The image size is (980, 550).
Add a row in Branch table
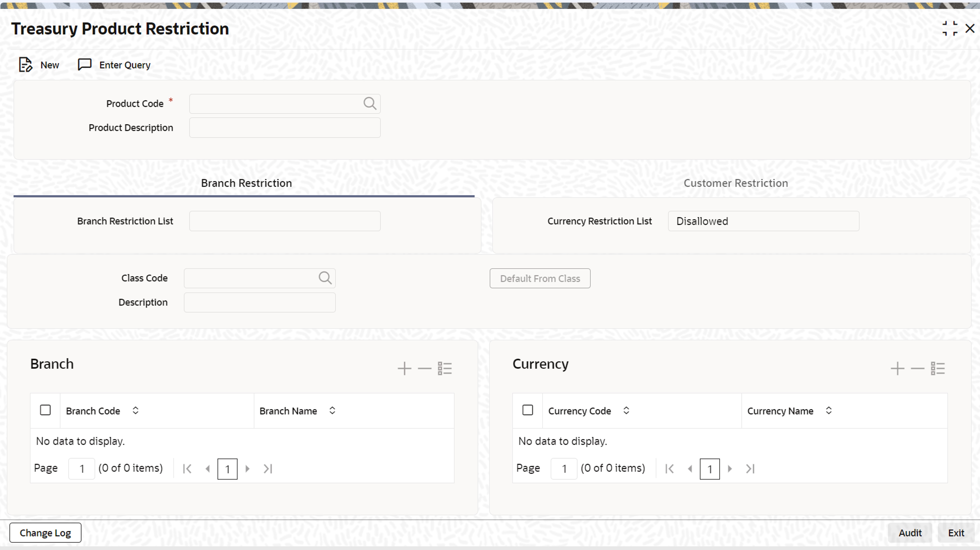404,368
